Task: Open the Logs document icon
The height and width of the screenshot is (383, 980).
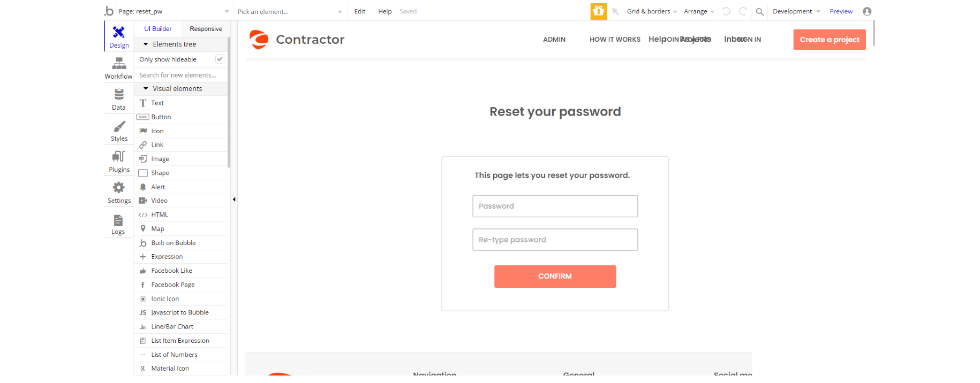Action: coord(118,220)
